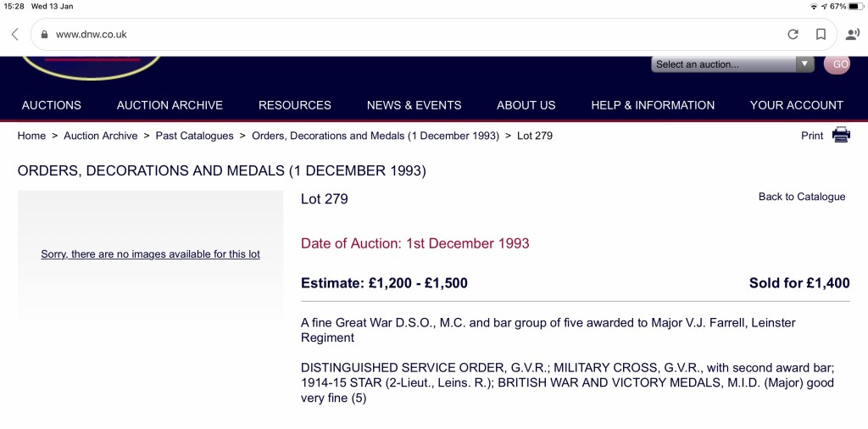Click the 'no images available' placeholder

point(150,254)
